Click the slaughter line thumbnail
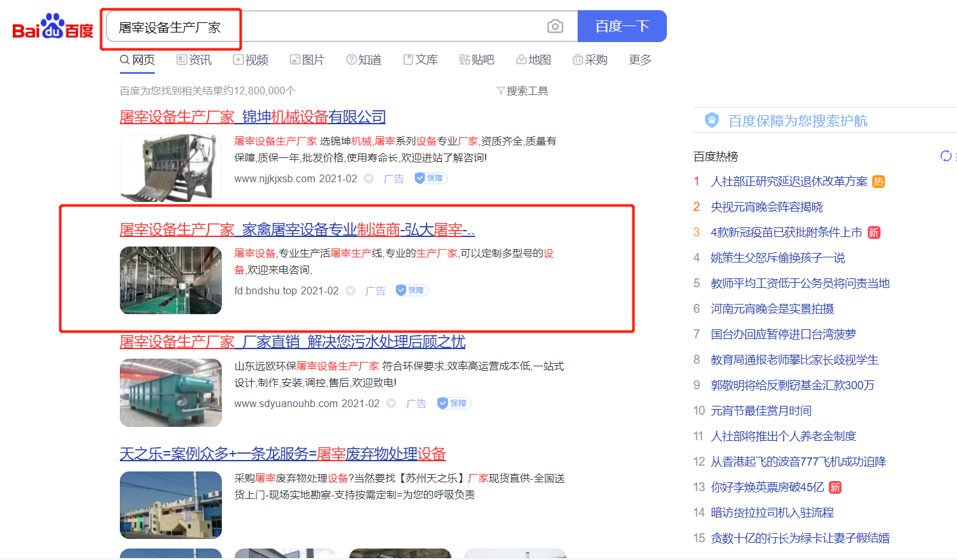The image size is (957, 560). click(171, 280)
